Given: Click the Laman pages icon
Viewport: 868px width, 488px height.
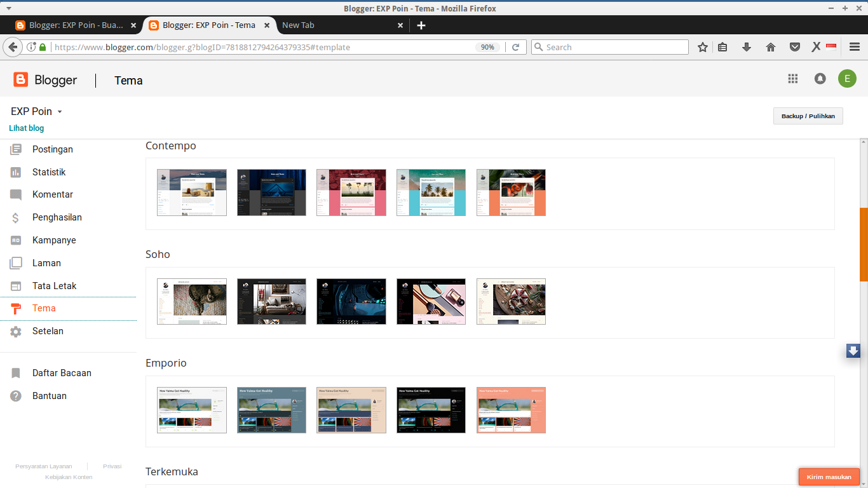Looking at the screenshot, I should point(16,263).
